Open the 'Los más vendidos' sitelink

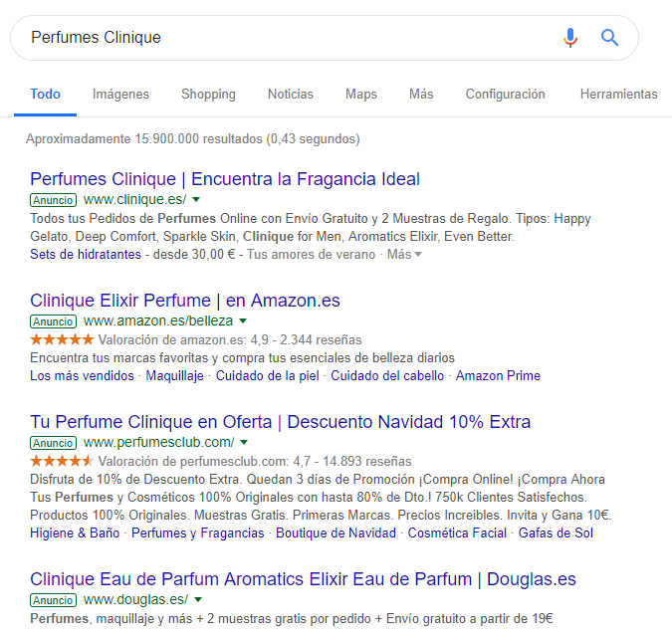[x=82, y=375]
